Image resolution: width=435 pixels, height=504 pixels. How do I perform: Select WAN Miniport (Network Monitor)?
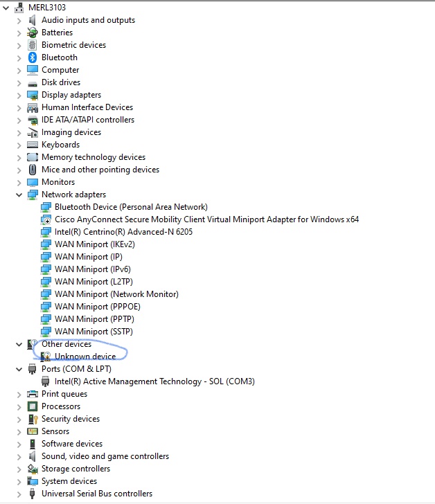116,294
